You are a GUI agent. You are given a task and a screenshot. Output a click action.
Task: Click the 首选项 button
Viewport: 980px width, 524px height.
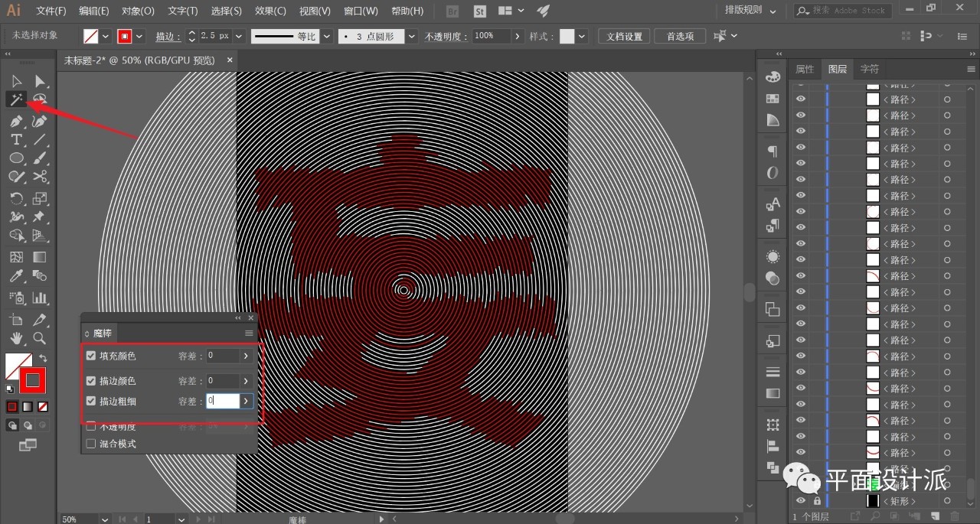[680, 36]
